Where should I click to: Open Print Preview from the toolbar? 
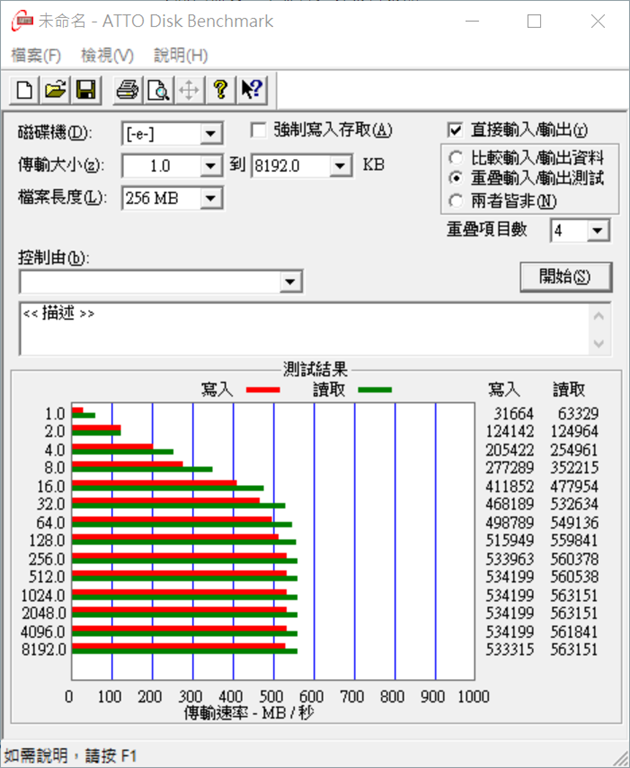(x=157, y=91)
